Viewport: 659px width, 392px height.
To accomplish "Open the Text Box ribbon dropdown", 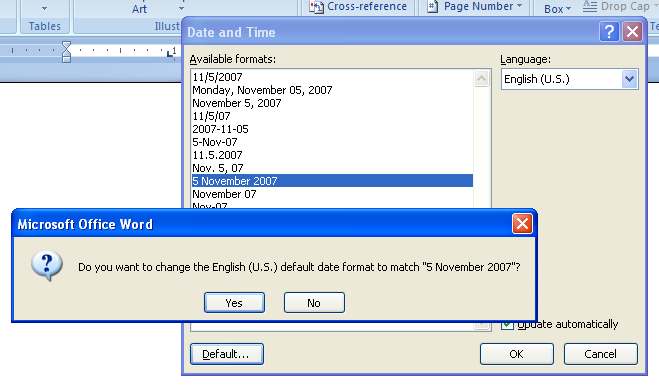I will pyautogui.click(x=557, y=8).
